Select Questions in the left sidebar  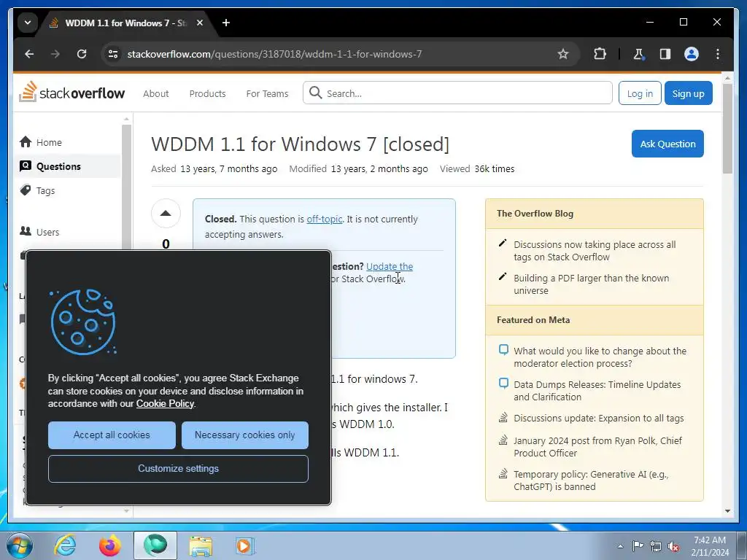click(67, 166)
